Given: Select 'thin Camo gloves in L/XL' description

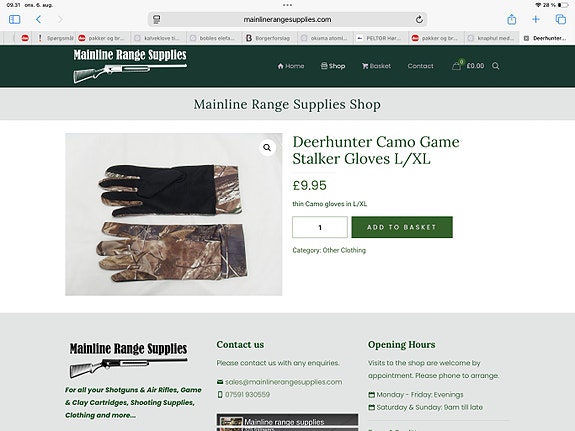Looking at the screenshot, I should click(329, 204).
